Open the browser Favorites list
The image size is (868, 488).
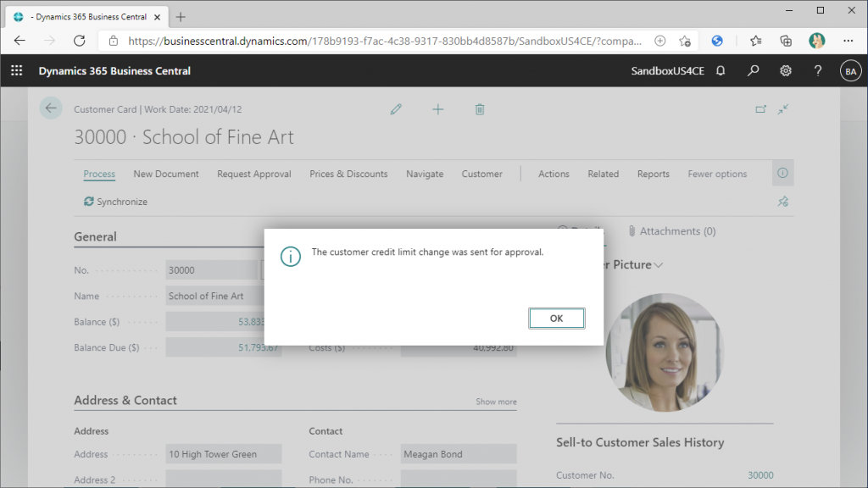(x=755, y=41)
